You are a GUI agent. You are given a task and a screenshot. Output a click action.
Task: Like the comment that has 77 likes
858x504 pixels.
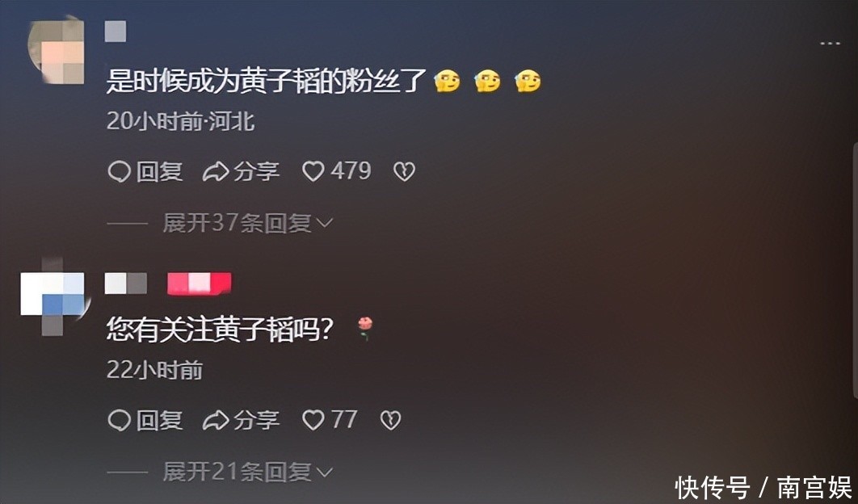pos(313,420)
